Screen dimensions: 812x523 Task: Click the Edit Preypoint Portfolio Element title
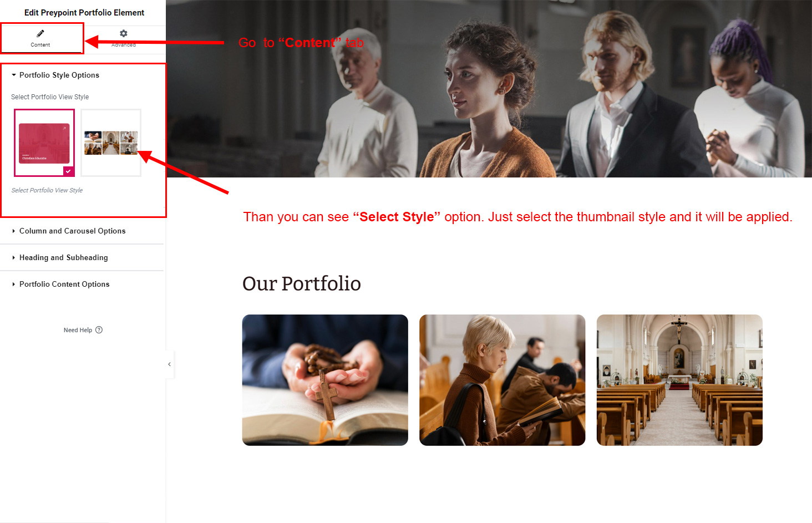(x=84, y=12)
